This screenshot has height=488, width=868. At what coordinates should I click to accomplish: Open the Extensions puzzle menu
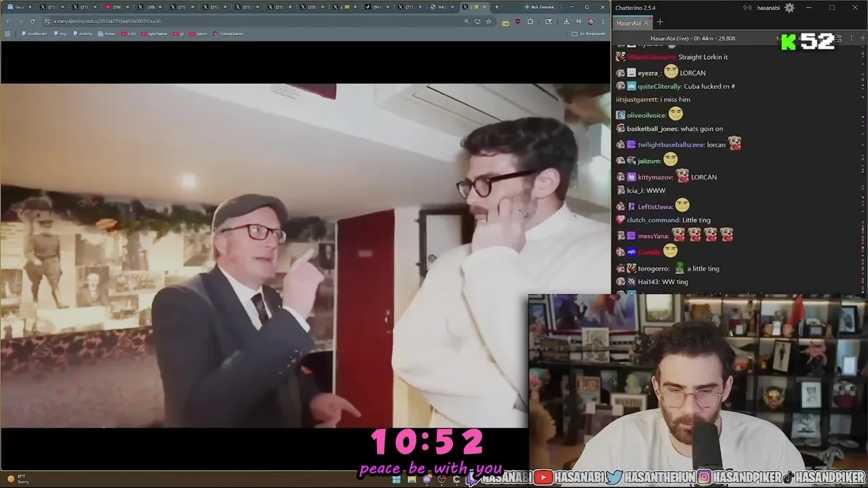click(x=530, y=22)
